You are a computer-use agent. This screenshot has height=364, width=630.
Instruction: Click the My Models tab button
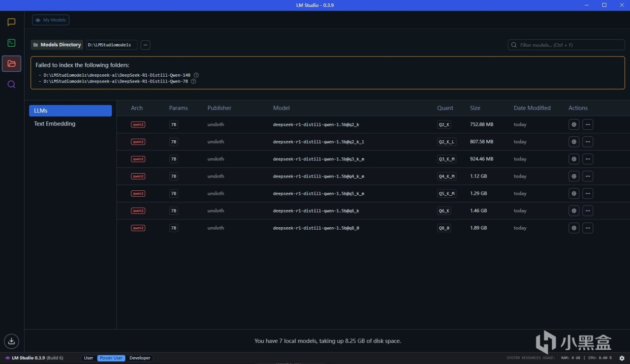[x=51, y=20]
